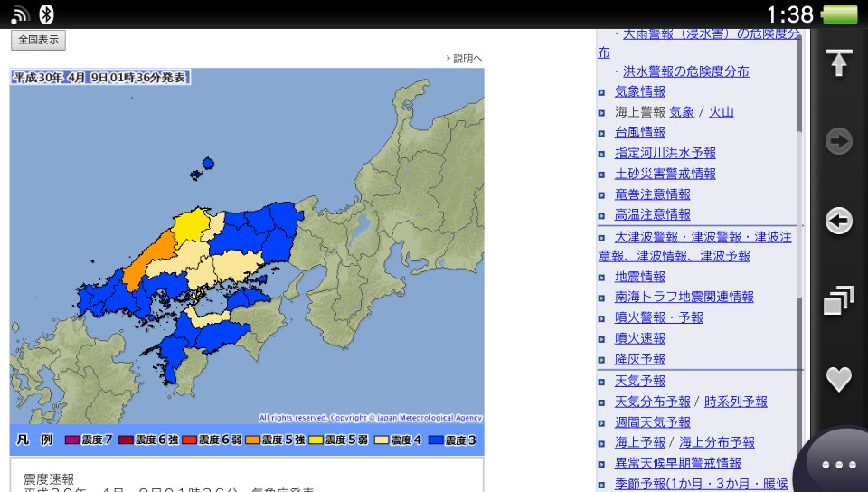The image size is (868, 492).
Task: Open the browser windows (tabs) icon
Action: (839, 300)
